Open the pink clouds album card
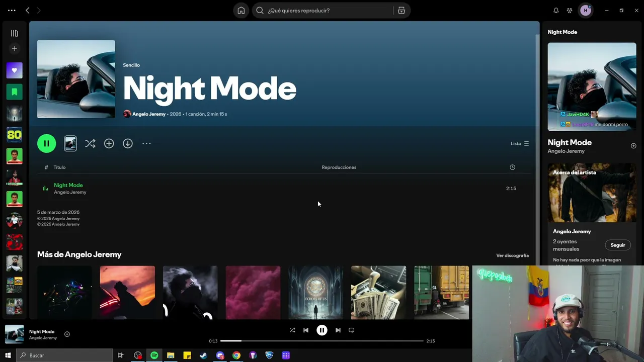644x362 pixels. (253, 293)
